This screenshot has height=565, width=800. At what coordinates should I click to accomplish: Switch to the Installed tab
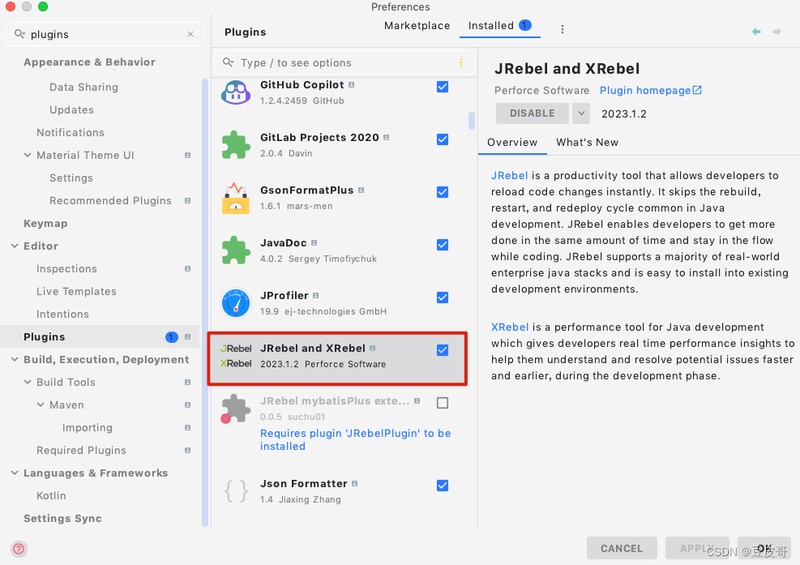[499, 26]
